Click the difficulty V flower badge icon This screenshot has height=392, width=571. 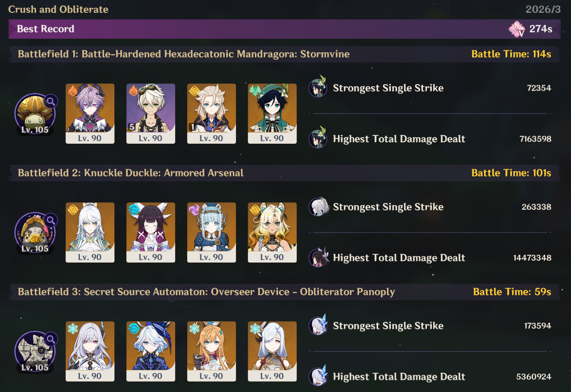point(517,29)
